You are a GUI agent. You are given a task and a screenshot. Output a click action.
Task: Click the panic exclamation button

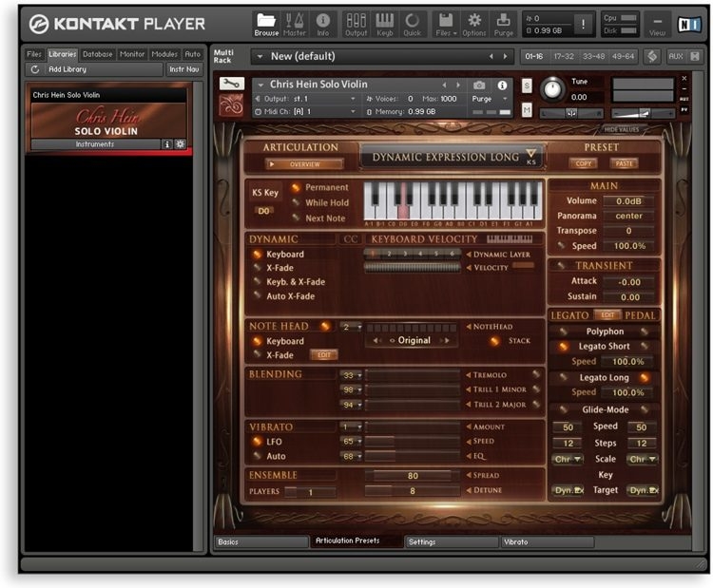pyautogui.click(x=583, y=24)
